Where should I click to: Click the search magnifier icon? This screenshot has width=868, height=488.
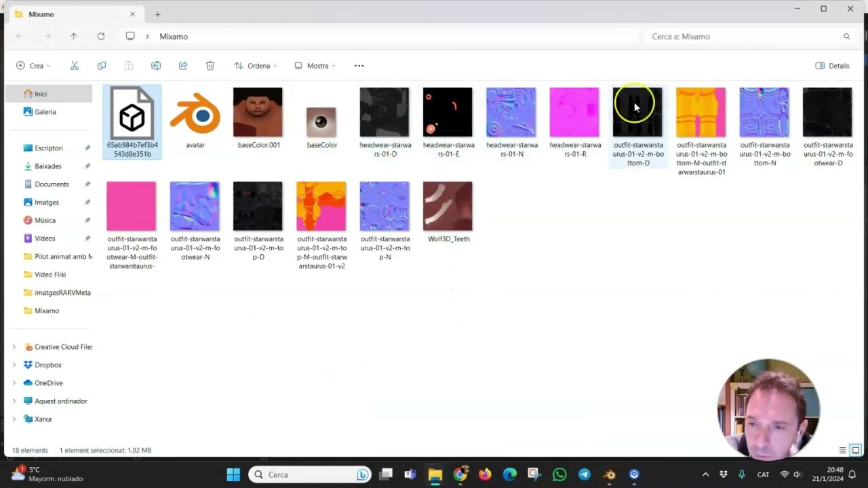[846, 37]
